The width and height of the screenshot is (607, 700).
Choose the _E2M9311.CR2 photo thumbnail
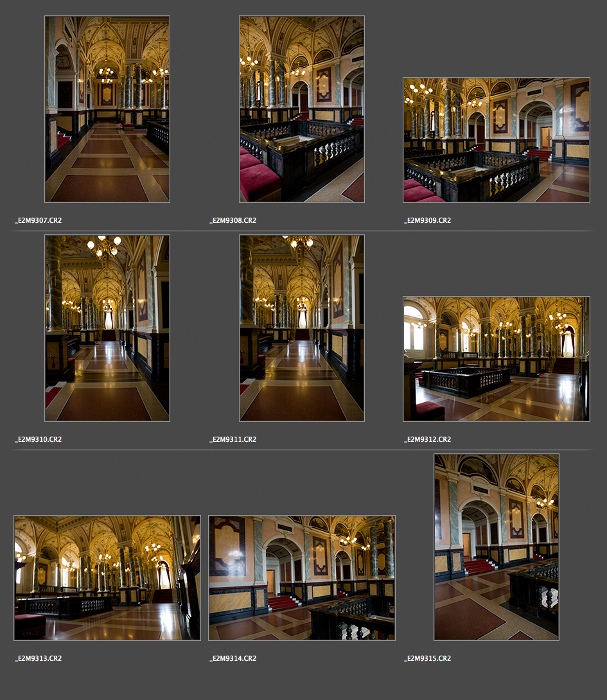[302, 328]
